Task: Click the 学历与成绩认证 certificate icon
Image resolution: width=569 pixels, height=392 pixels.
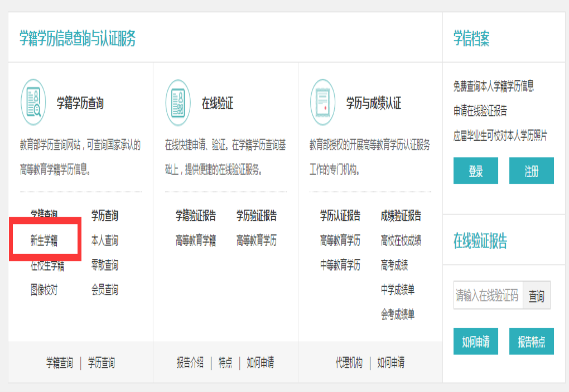Action: [323, 102]
